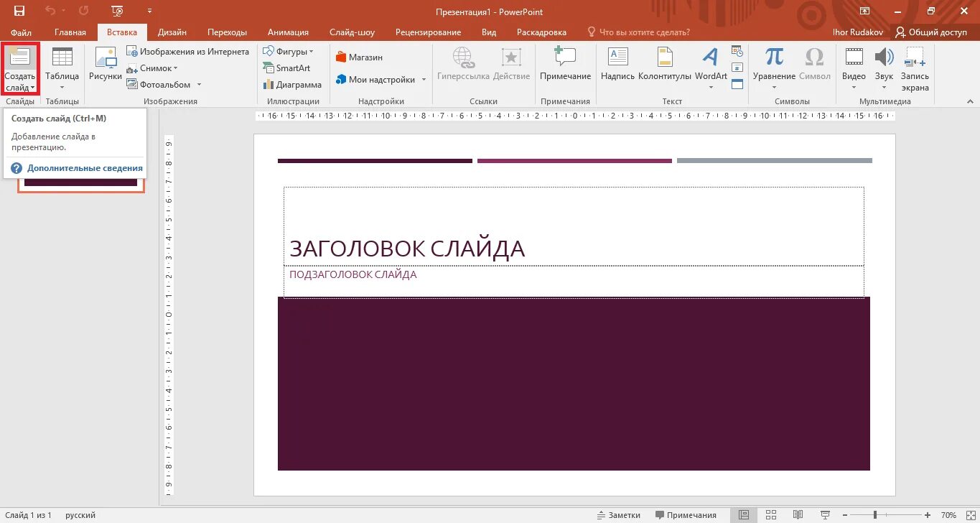Follow the Дополнительные сведения link
Image resolution: width=980 pixels, height=523 pixels.
85,168
